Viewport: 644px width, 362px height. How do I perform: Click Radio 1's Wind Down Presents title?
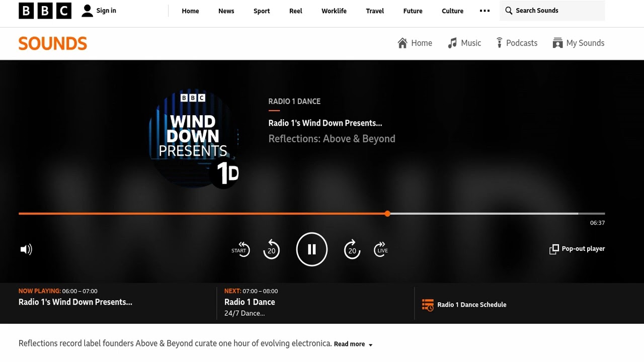(x=325, y=123)
